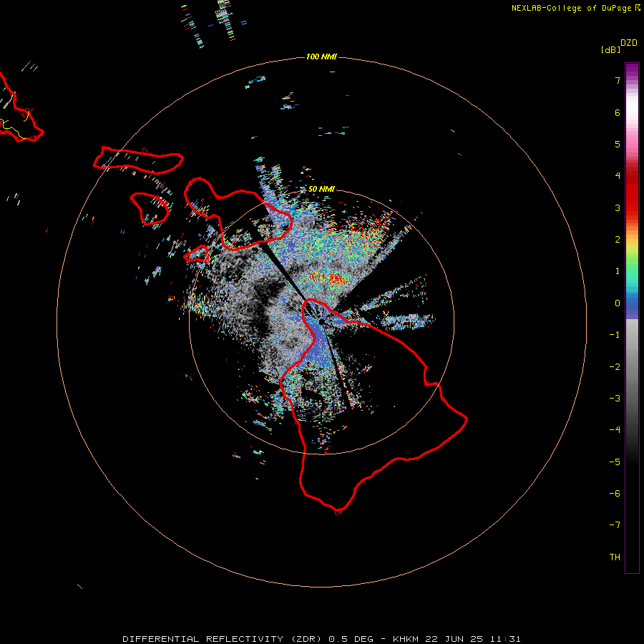The height and width of the screenshot is (644, 644).
Task: Click the colorbar value label -5
Action: pyautogui.click(x=615, y=462)
